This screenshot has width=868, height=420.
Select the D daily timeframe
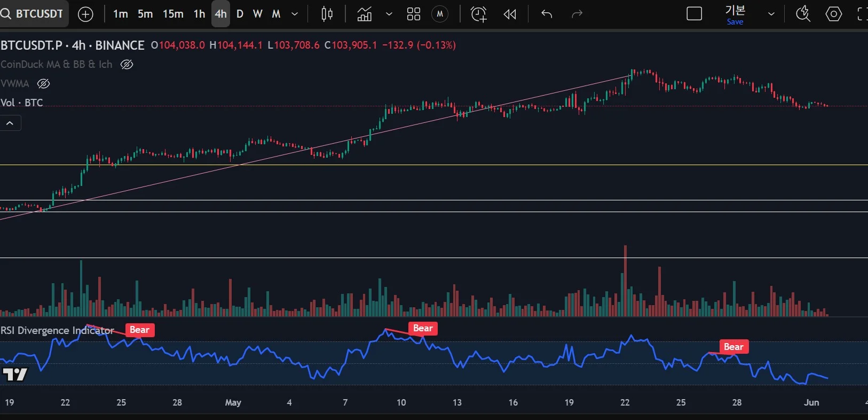point(240,14)
